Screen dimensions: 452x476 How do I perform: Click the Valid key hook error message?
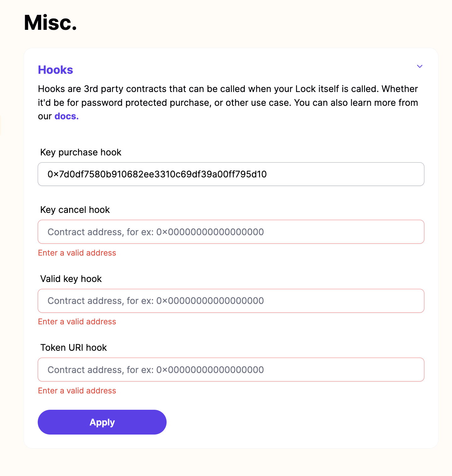(77, 322)
